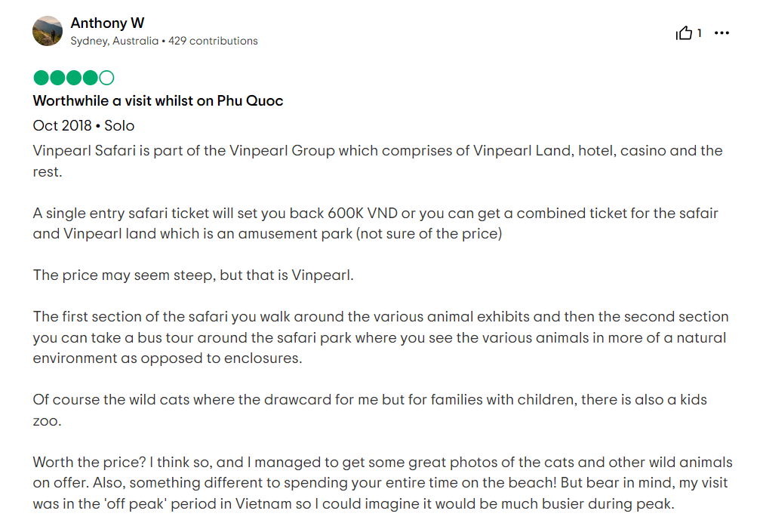Click the green rating bubbles

tap(73, 77)
